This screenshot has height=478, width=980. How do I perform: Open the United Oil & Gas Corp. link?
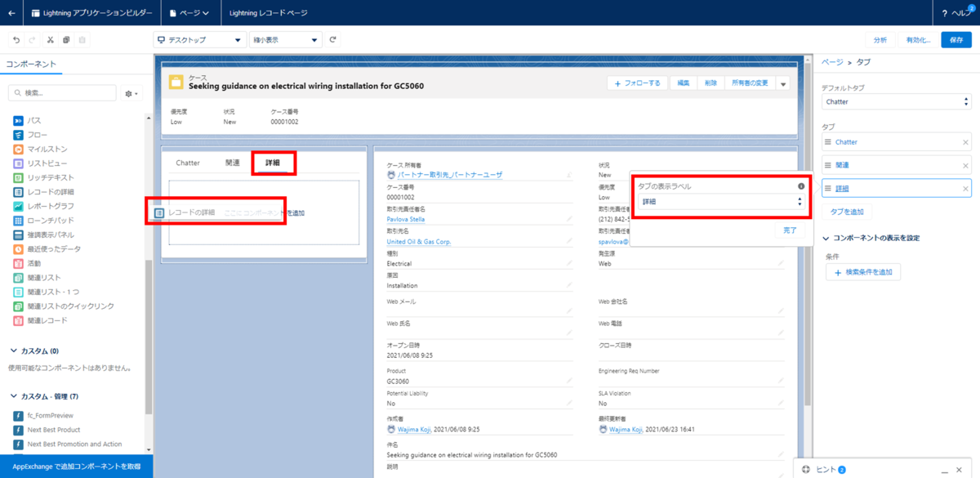tap(418, 242)
